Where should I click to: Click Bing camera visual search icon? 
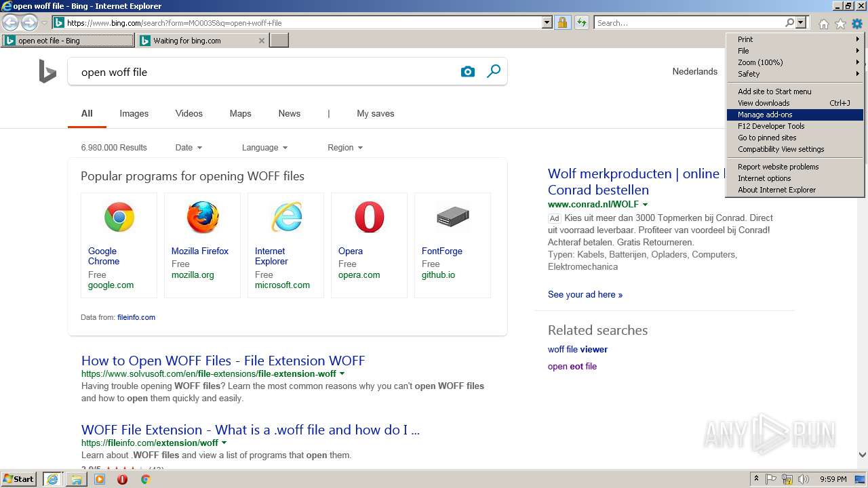pos(468,71)
